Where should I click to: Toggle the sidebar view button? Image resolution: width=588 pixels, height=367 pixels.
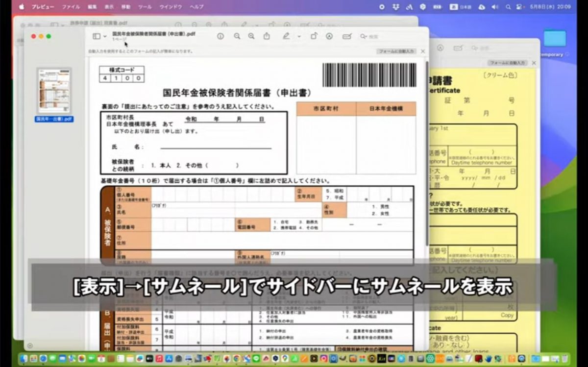pyautogui.click(x=96, y=36)
